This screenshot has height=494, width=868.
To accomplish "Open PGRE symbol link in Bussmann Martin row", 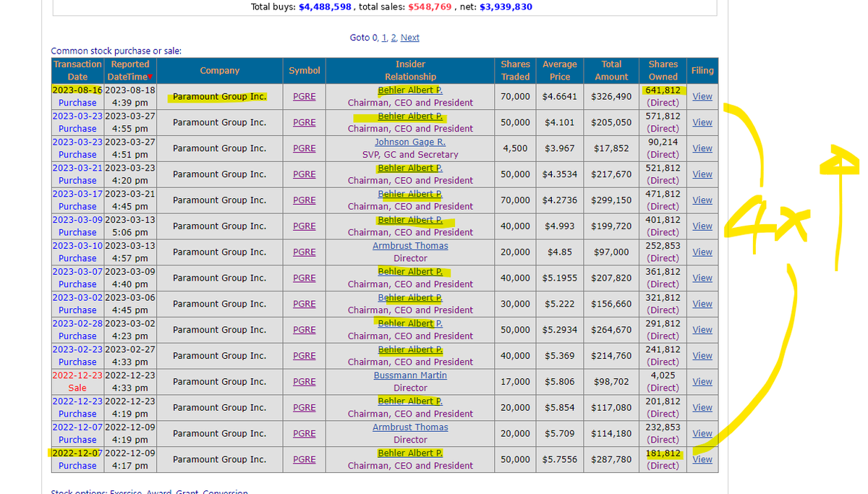I will pyautogui.click(x=305, y=382).
